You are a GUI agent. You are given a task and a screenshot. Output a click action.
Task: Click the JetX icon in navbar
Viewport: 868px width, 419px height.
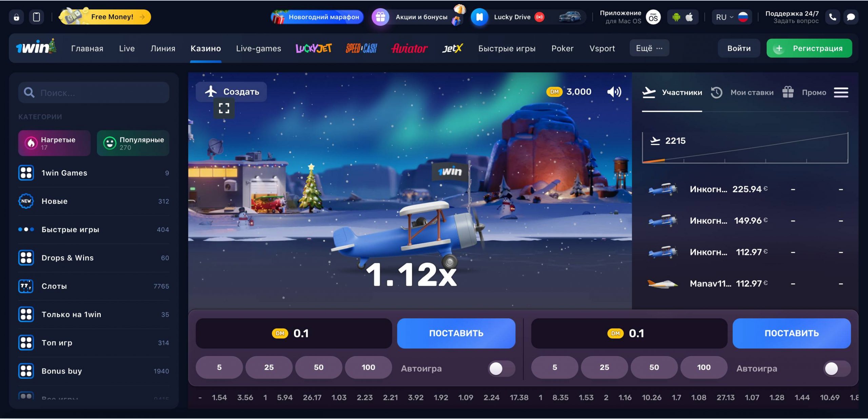pyautogui.click(x=453, y=49)
